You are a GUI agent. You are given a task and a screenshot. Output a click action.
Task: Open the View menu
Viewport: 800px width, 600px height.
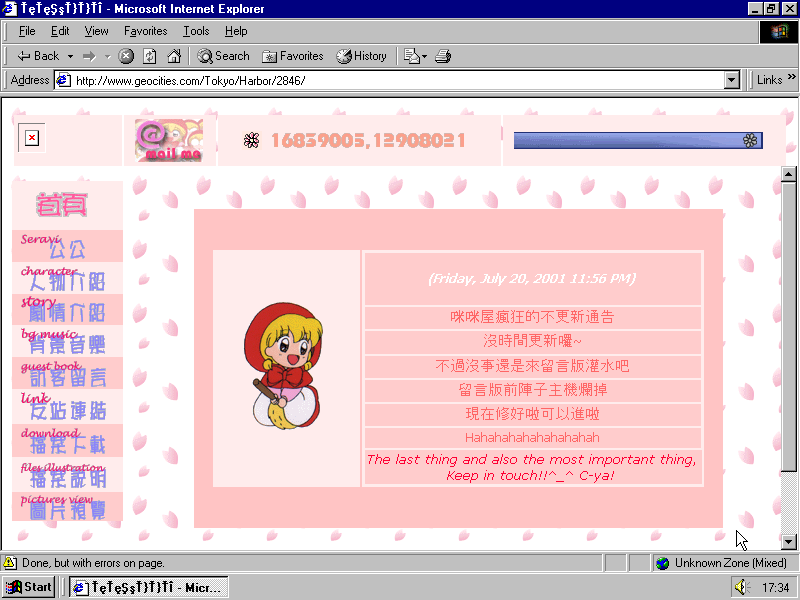(x=96, y=31)
